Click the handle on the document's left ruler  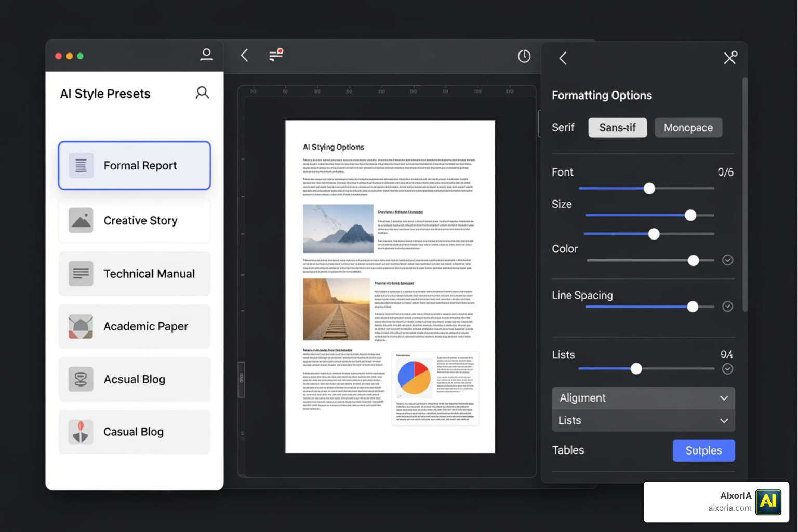tap(241, 380)
